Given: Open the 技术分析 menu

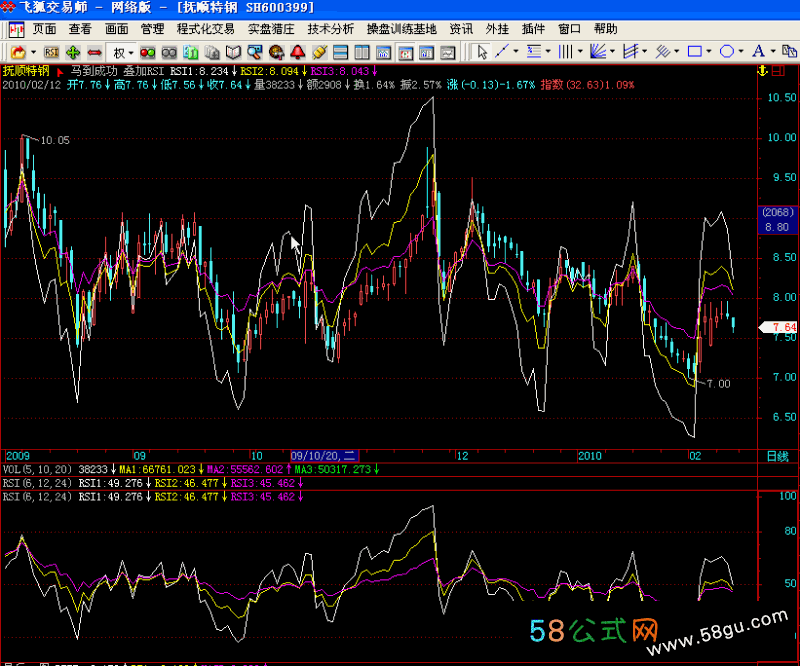Looking at the screenshot, I should 330,30.
